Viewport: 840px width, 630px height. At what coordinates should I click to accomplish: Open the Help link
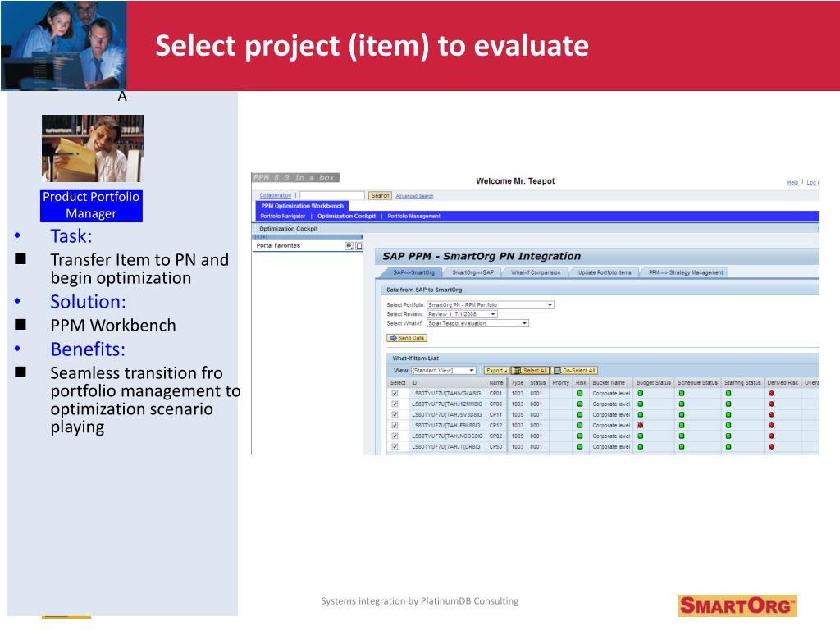(793, 183)
